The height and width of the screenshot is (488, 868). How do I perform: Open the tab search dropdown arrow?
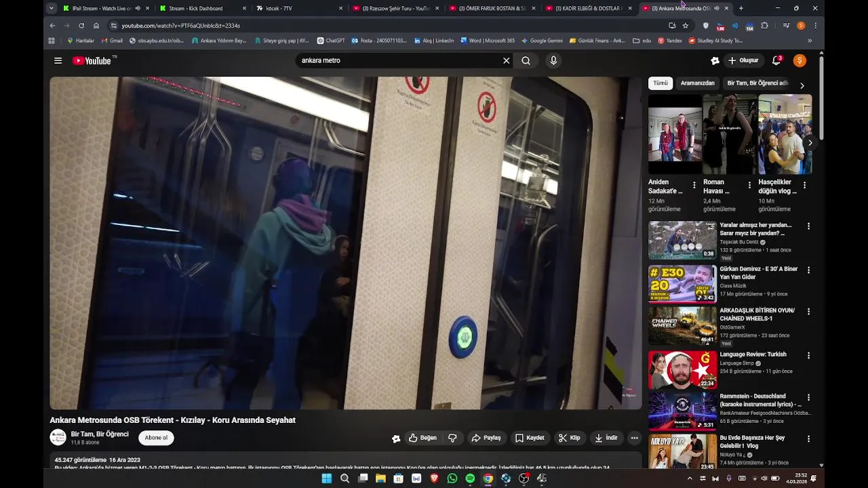52,8
